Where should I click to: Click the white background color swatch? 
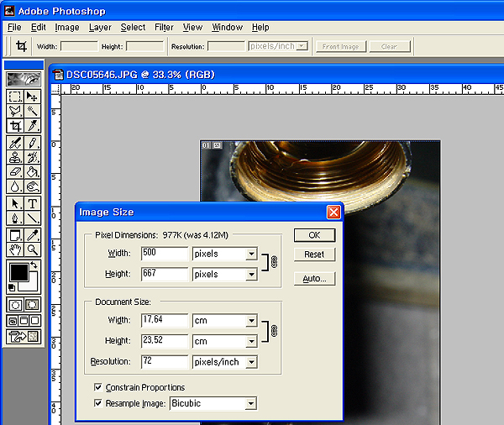(x=33, y=285)
